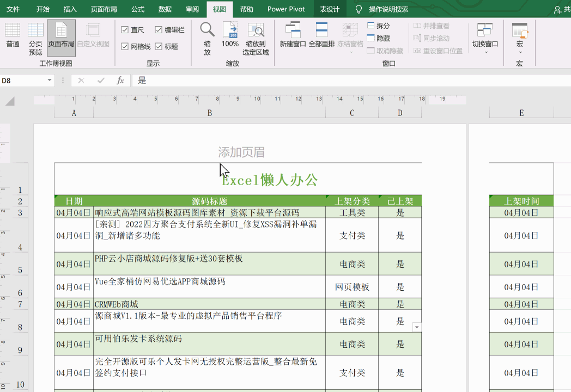
Task: Click the Vue全家桶仿网易优选 cell
Action: coord(209,287)
